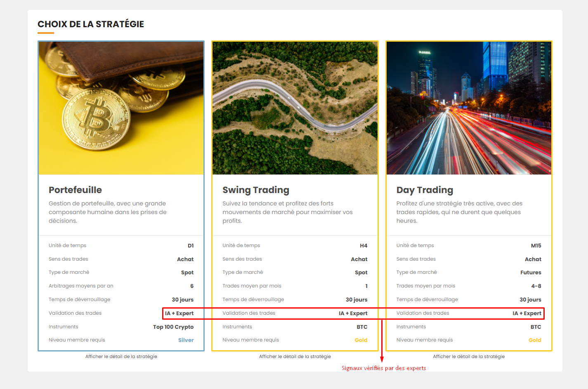Click the Gold member level in Swing Trading
The height and width of the screenshot is (389, 588).
coord(361,340)
